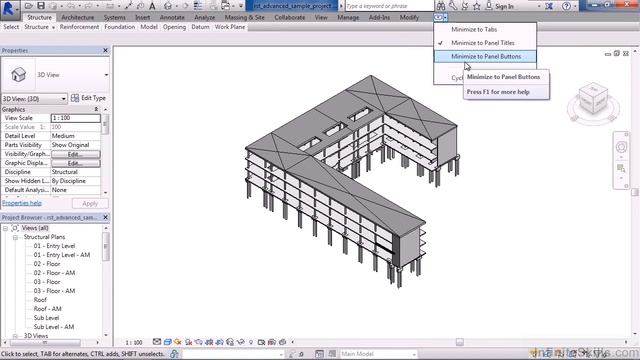Click Edit button for Visibility/Graphics overrides
Viewport: 640px width, 360px height.
pos(76,154)
